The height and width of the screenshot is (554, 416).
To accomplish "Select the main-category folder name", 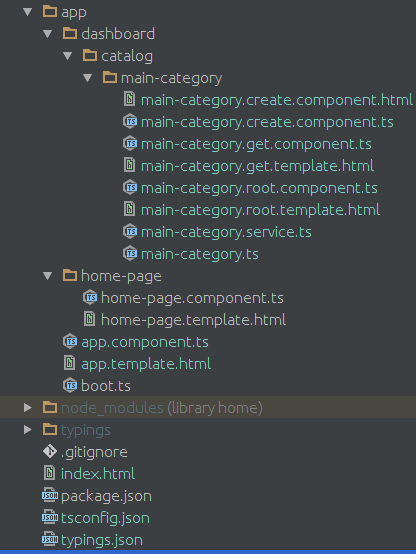I will tap(171, 78).
